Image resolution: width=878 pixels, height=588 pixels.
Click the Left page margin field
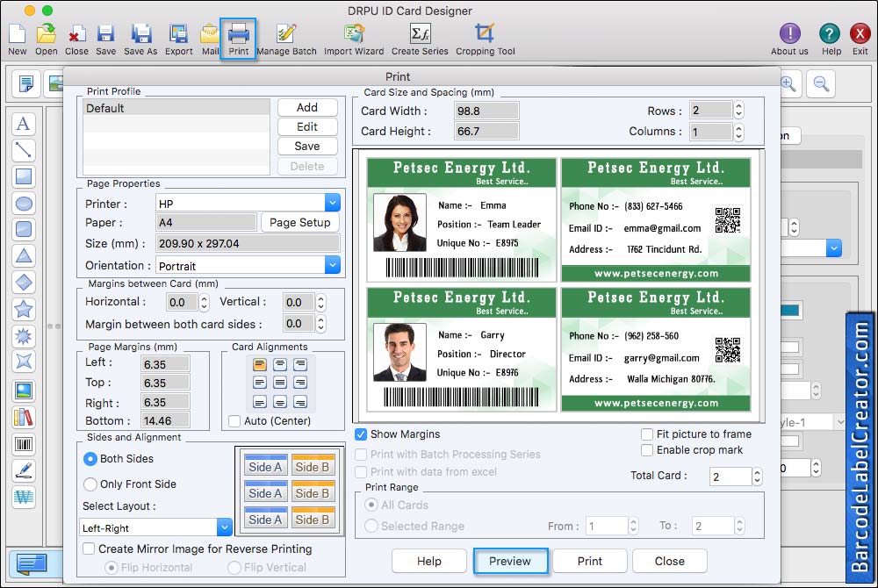[x=165, y=364]
